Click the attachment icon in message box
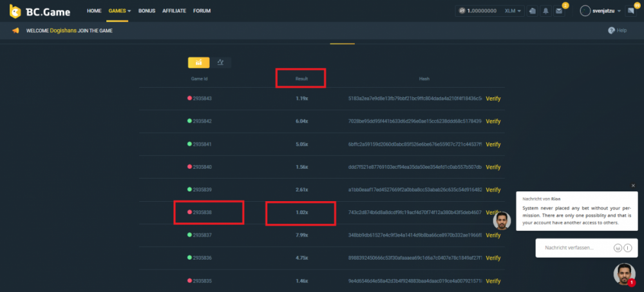 627,248
